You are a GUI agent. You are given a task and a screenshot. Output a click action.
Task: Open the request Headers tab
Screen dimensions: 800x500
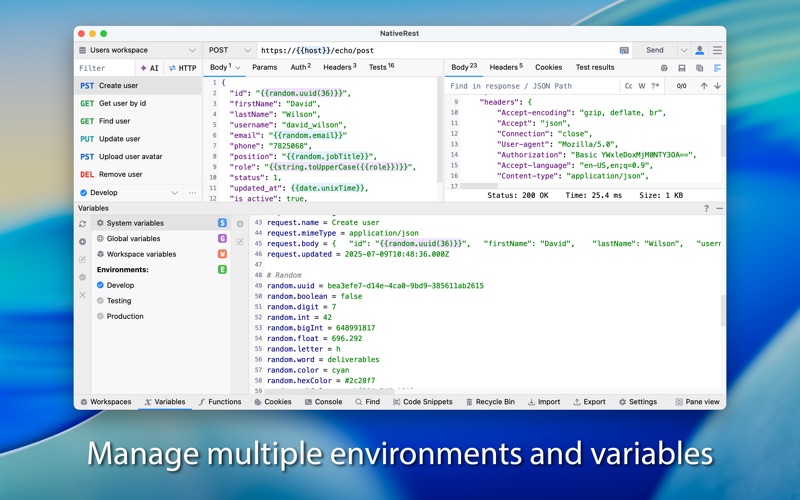pyautogui.click(x=340, y=67)
